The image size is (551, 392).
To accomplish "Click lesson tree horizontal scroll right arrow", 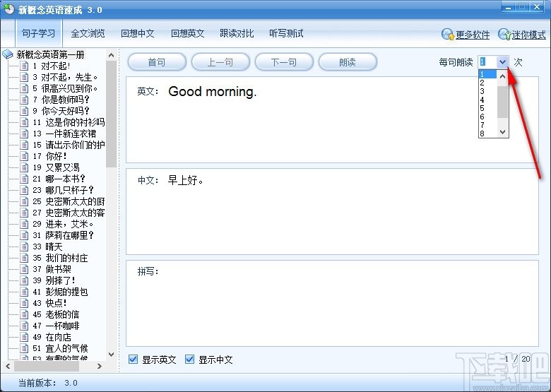I will 100,366.
